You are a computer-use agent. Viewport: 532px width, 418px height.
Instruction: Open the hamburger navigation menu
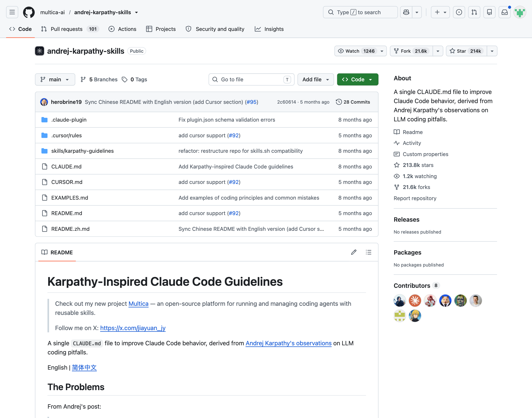coord(12,12)
